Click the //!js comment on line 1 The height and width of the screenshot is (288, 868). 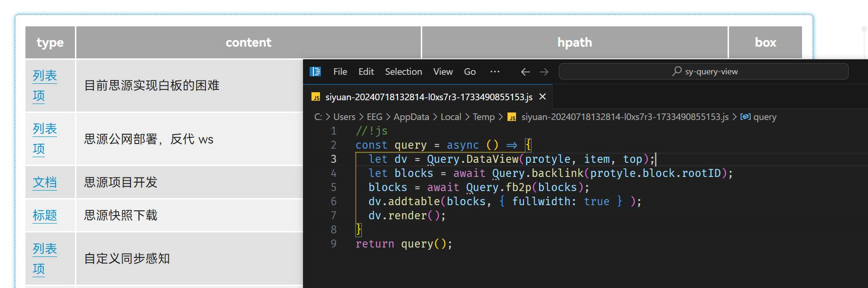372,131
